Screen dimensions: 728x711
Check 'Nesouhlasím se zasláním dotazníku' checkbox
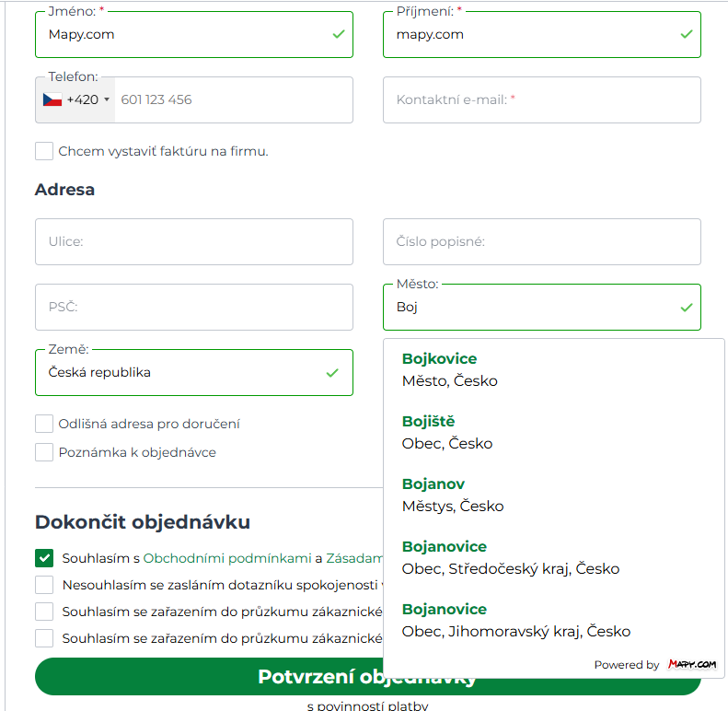coord(44,585)
